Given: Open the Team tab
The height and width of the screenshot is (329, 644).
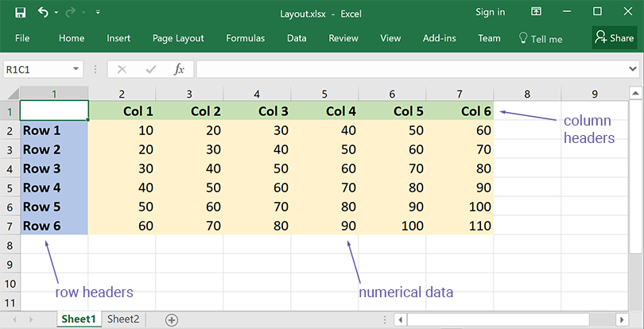Looking at the screenshot, I should tap(489, 38).
